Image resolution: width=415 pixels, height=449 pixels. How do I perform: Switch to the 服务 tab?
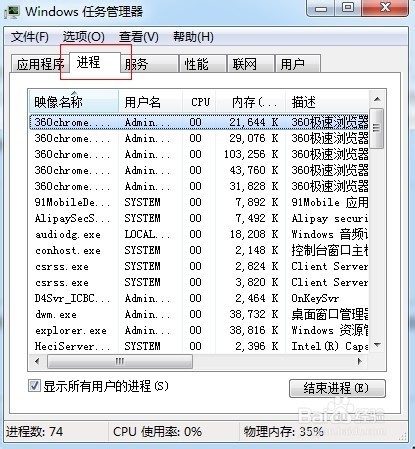[149, 64]
